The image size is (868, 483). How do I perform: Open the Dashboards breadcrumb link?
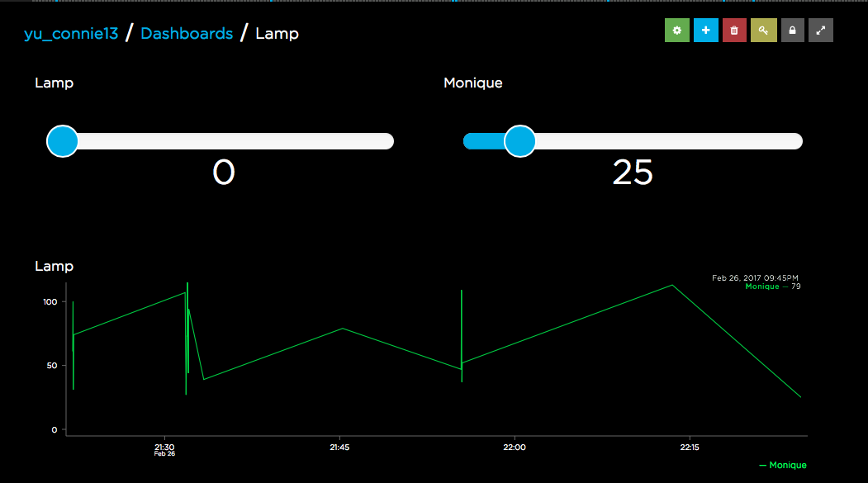click(187, 34)
